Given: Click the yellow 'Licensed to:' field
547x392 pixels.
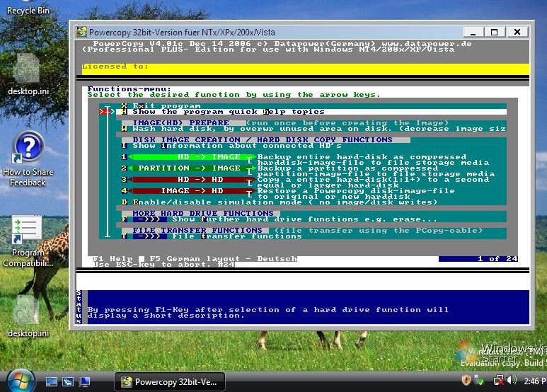Looking at the screenshot, I should (x=306, y=69).
